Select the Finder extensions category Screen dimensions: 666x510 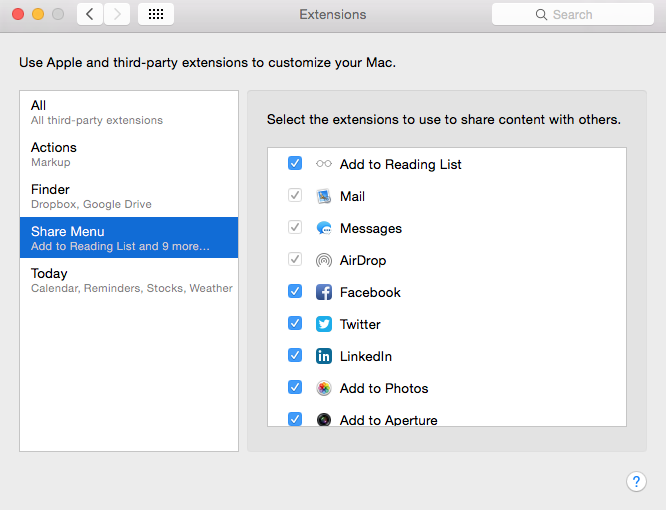point(129,196)
